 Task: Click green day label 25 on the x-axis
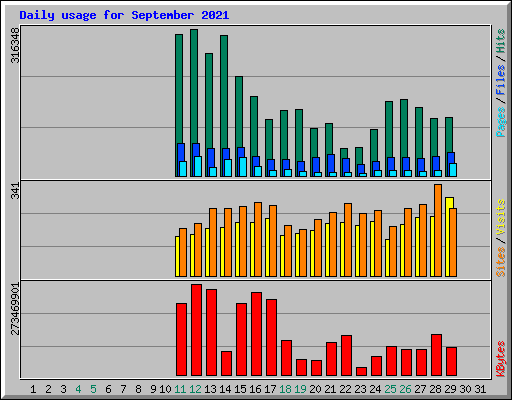click(x=391, y=389)
